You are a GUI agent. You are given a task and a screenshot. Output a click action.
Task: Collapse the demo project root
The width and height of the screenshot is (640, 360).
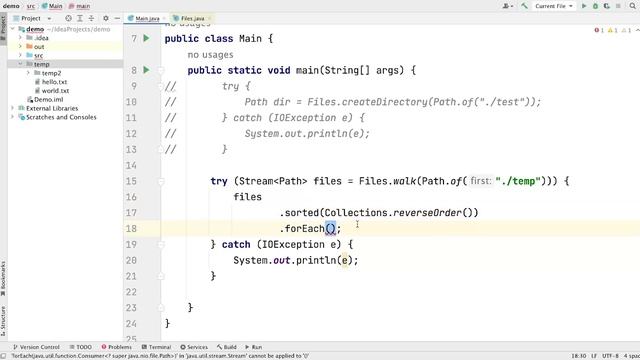point(12,29)
